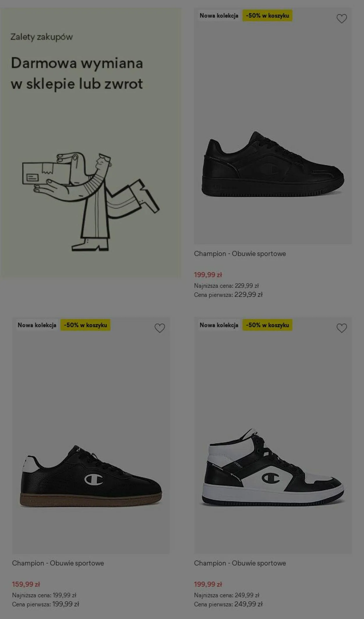Viewport: 364px width, 619px height.
Task: Click -50% w koszyku badge on high-top sneaker
Action: [x=267, y=325]
